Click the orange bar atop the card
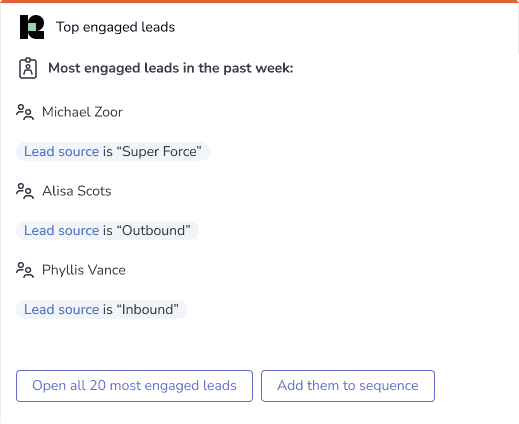Image resolution: width=519 pixels, height=424 pixels. coord(259,1)
